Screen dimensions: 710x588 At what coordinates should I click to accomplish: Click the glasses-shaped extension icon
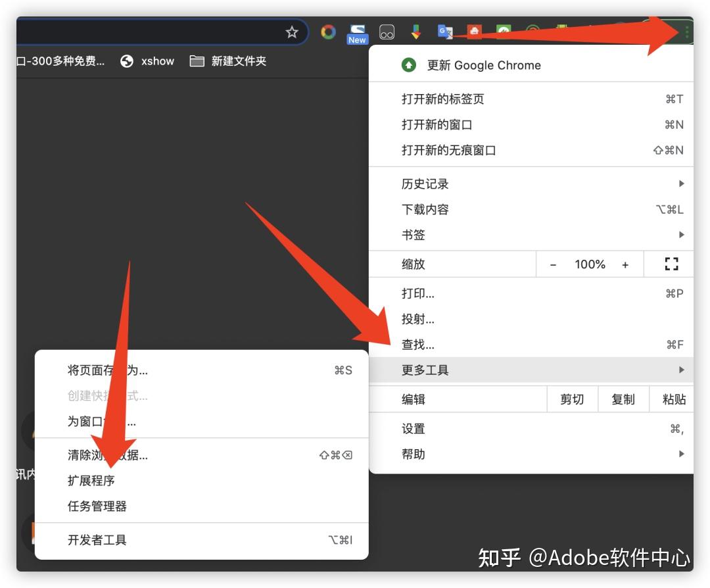point(387,32)
